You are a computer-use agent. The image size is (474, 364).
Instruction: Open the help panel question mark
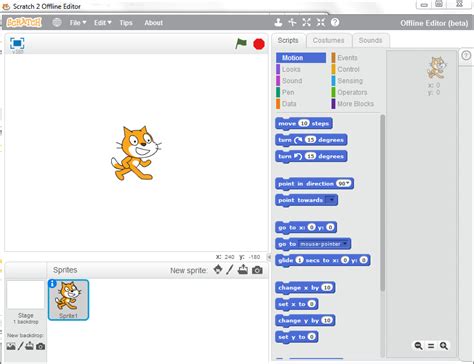point(466,55)
